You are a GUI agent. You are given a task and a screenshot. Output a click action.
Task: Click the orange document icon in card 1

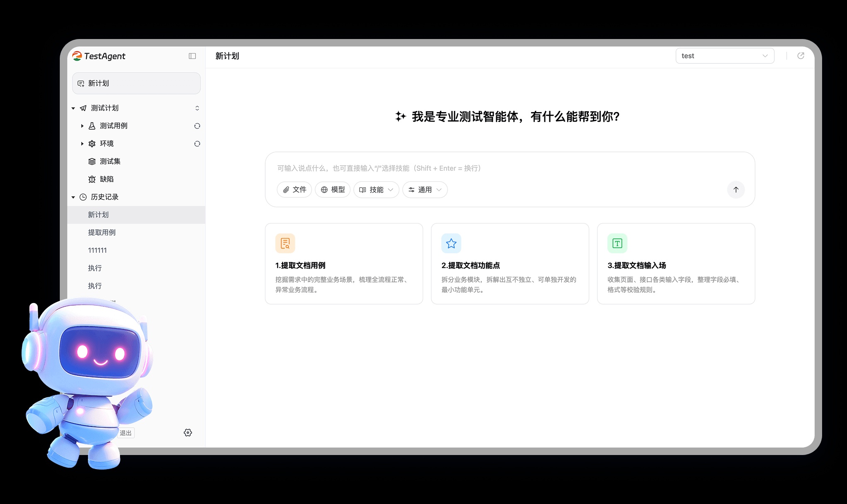pos(285,243)
